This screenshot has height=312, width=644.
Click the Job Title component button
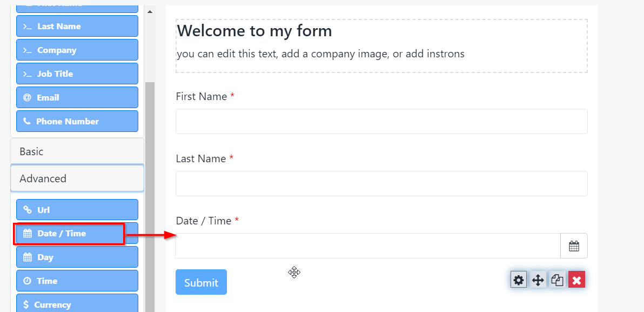coord(77,74)
